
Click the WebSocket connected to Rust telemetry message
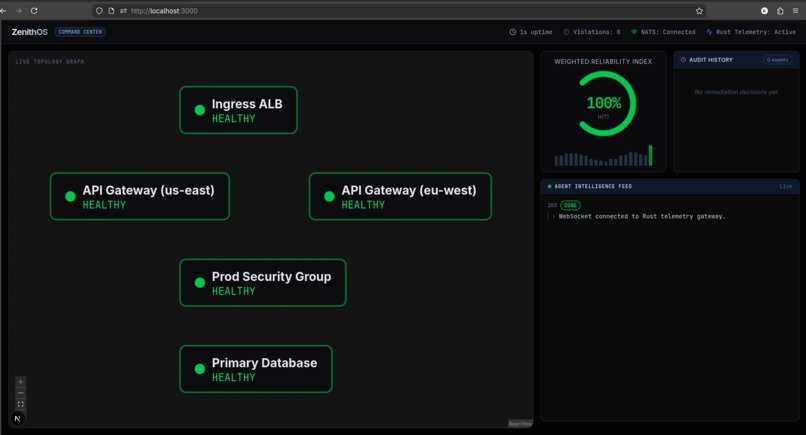coord(642,216)
